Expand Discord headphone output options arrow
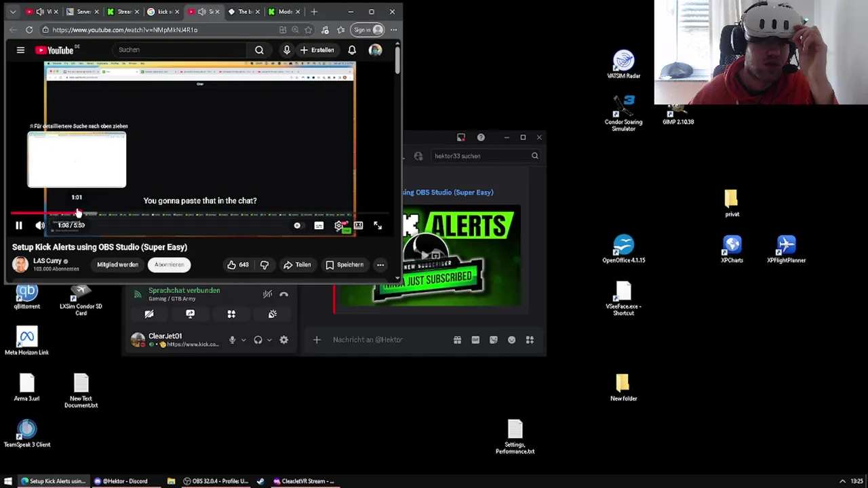The width and height of the screenshot is (868, 488). click(x=269, y=340)
